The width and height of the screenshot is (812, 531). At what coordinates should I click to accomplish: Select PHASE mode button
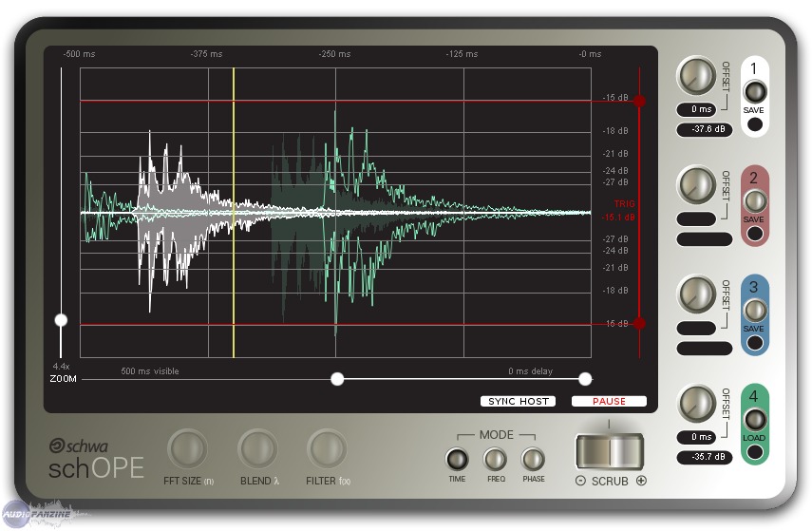(533, 459)
